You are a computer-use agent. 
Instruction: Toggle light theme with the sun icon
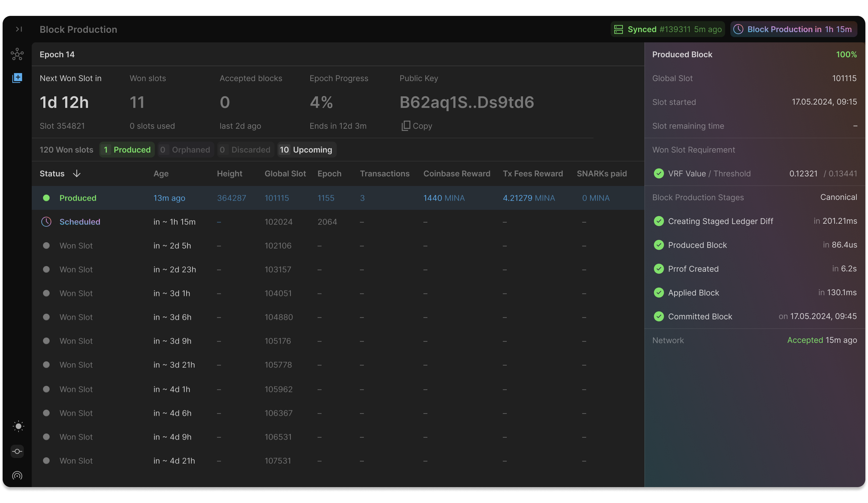pos(18,427)
